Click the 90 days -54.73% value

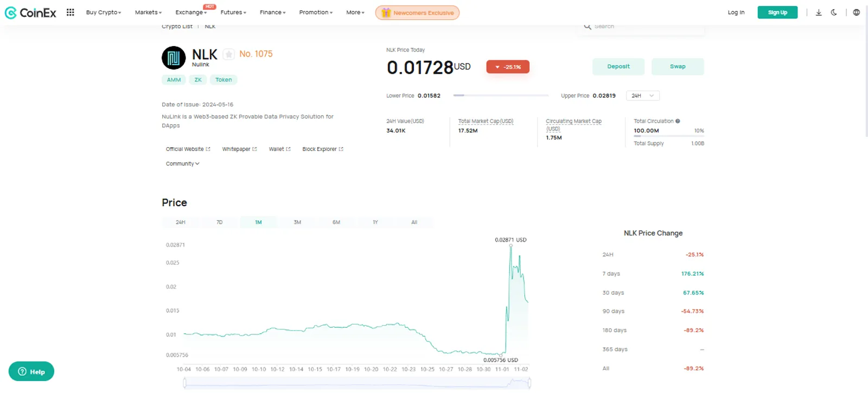(x=692, y=312)
